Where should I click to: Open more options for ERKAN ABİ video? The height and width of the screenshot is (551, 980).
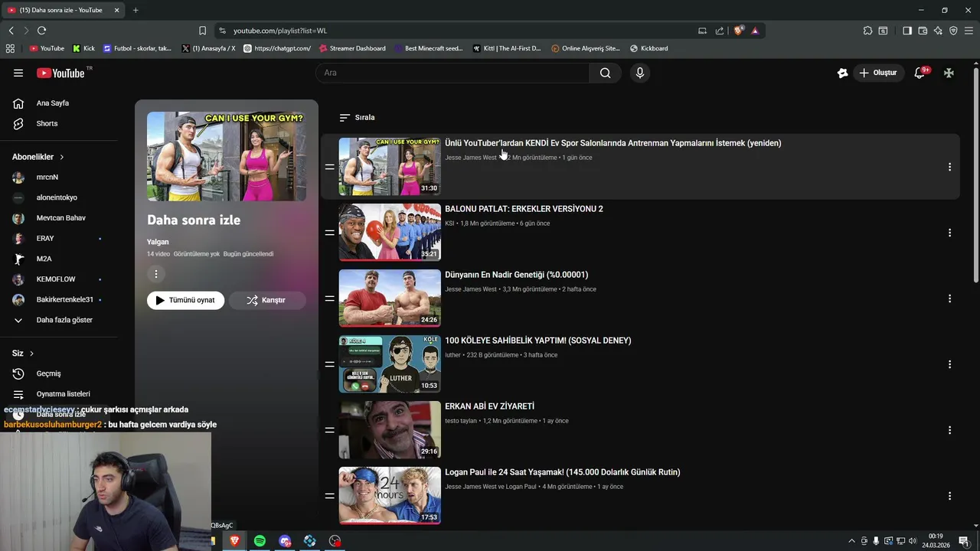point(949,430)
